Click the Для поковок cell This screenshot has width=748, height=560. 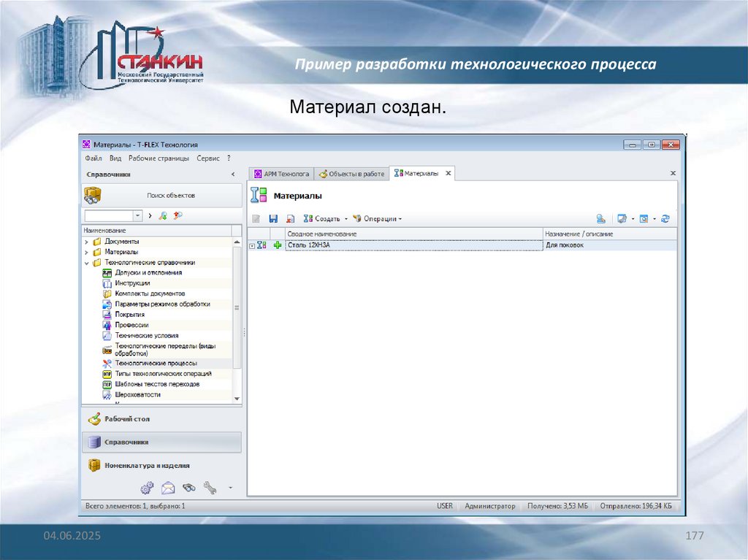[610, 245]
